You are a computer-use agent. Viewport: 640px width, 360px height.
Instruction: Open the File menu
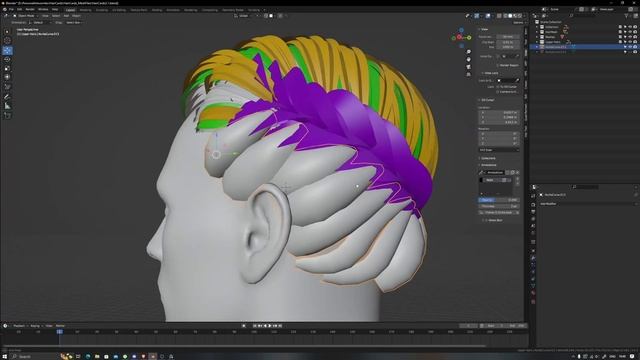coord(11,9)
